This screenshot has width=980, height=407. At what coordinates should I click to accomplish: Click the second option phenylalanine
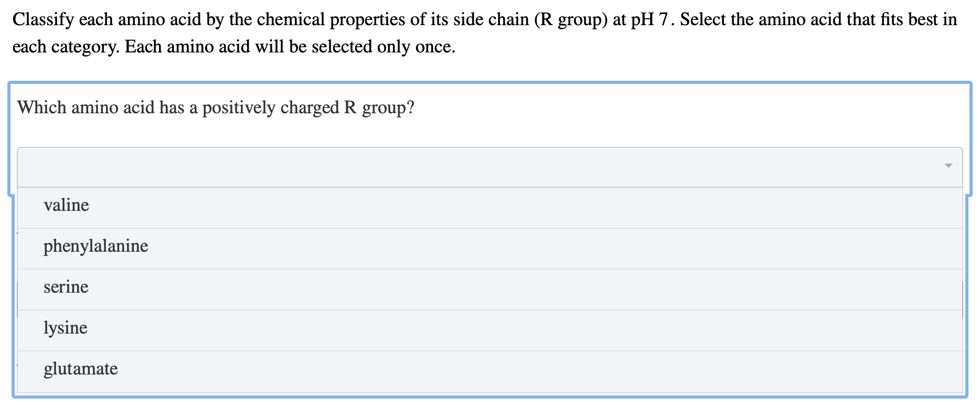(x=95, y=245)
